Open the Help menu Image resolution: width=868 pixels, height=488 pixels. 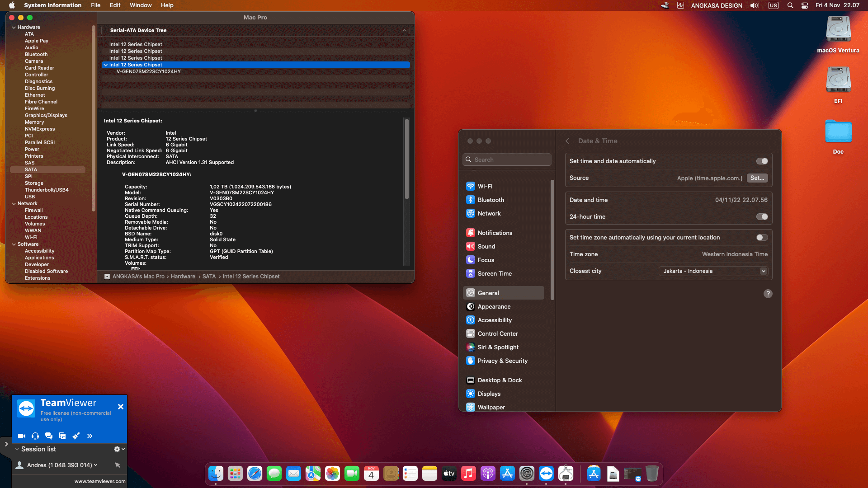point(167,5)
